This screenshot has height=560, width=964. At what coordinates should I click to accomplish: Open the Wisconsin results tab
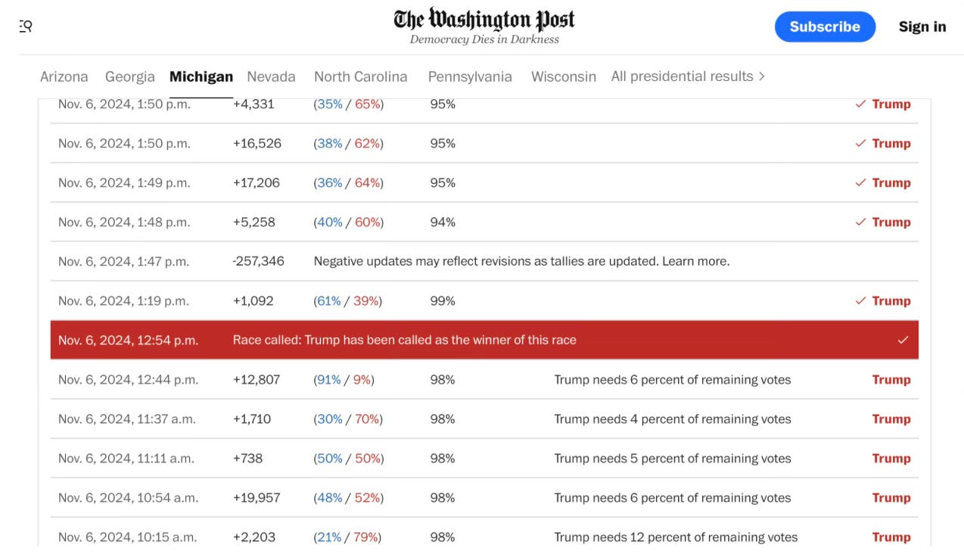(564, 76)
